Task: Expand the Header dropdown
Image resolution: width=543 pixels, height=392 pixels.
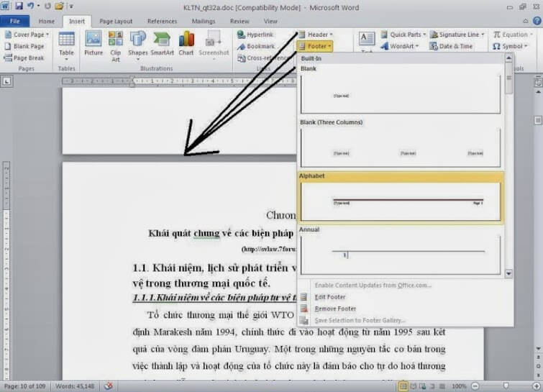Action: (x=316, y=35)
